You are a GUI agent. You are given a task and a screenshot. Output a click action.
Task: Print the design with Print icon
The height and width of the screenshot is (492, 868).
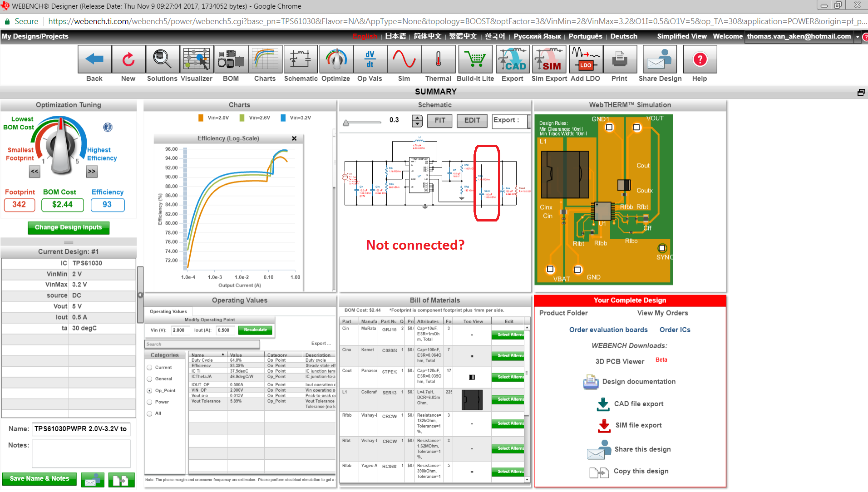click(x=620, y=59)
